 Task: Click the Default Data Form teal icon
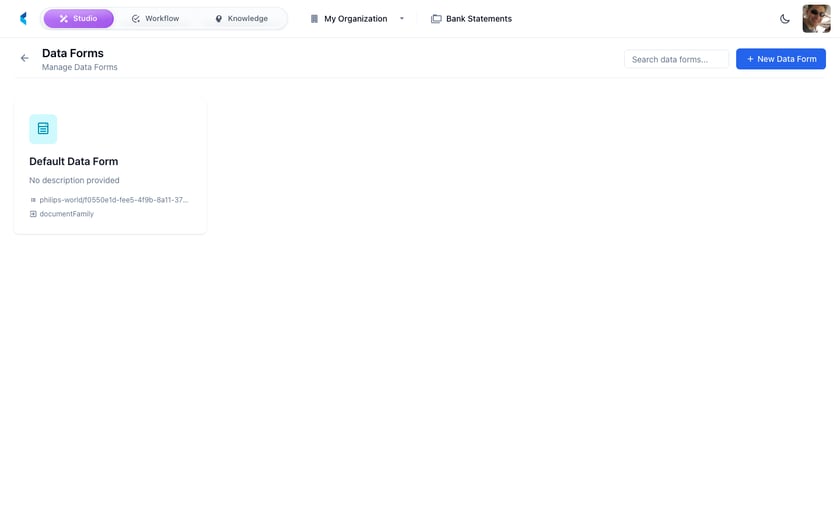(x=43, y=129)
